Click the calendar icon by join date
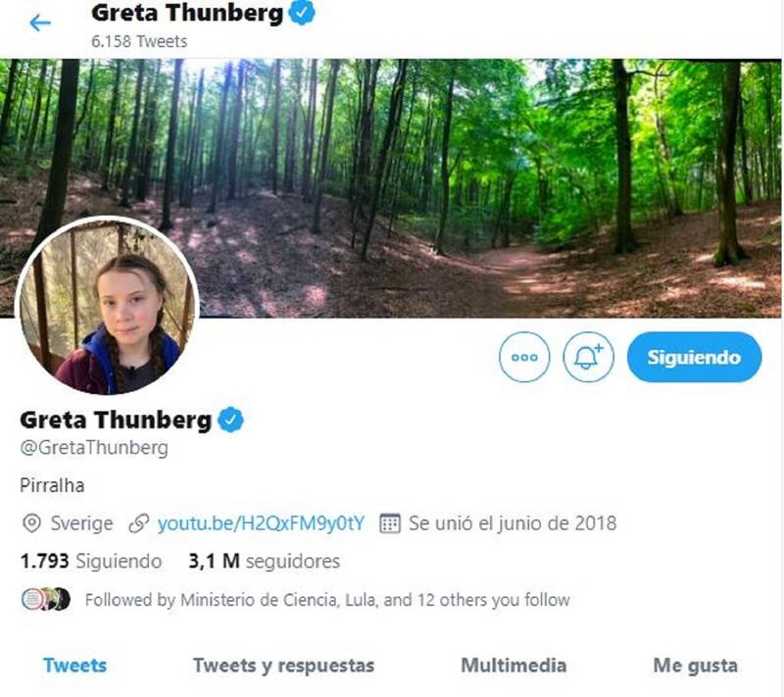This screenshot has height=697, width=784. point(389,523)
